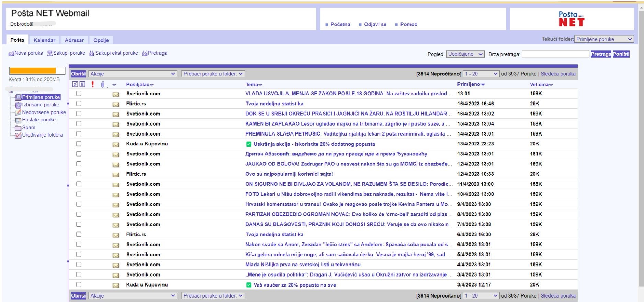
Task: Tick checkbox for DOK SE U SRBIJI message
Action: [79, 114]
